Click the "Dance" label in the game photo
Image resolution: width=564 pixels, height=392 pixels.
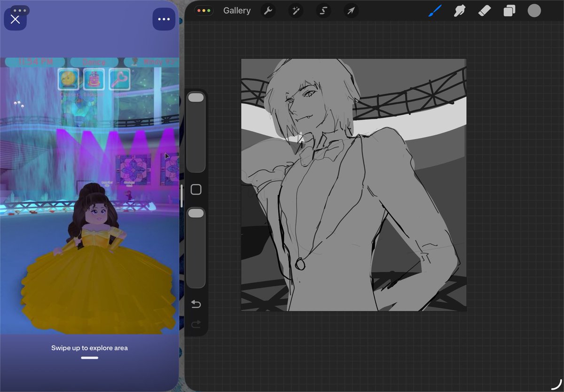pos(94,62)
